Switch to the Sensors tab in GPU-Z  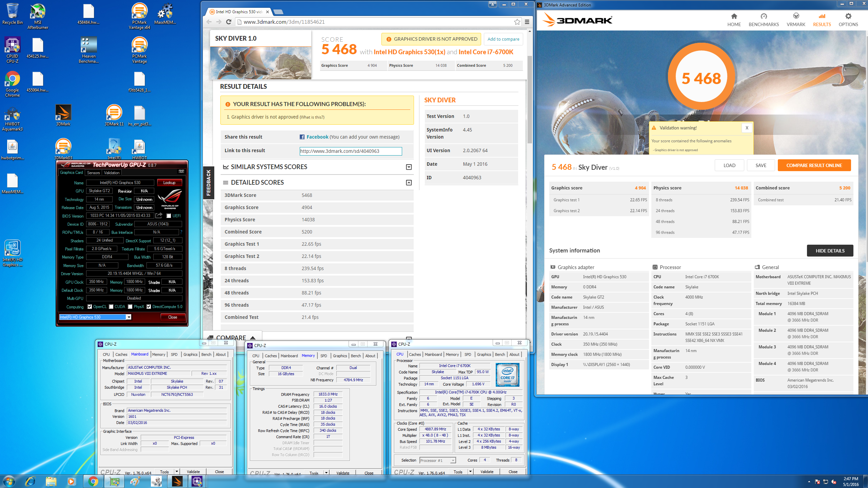(x=93, y=172)
